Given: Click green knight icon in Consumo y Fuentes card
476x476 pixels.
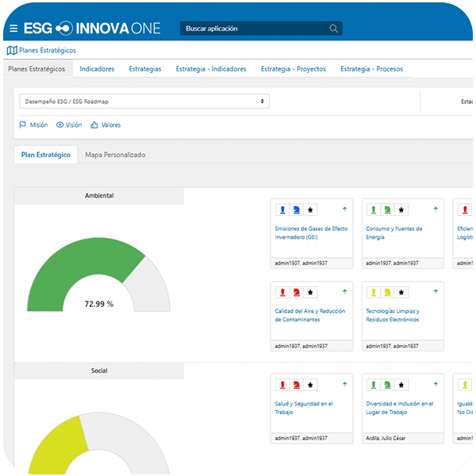Looking at the screenshot, I should 388,209.
